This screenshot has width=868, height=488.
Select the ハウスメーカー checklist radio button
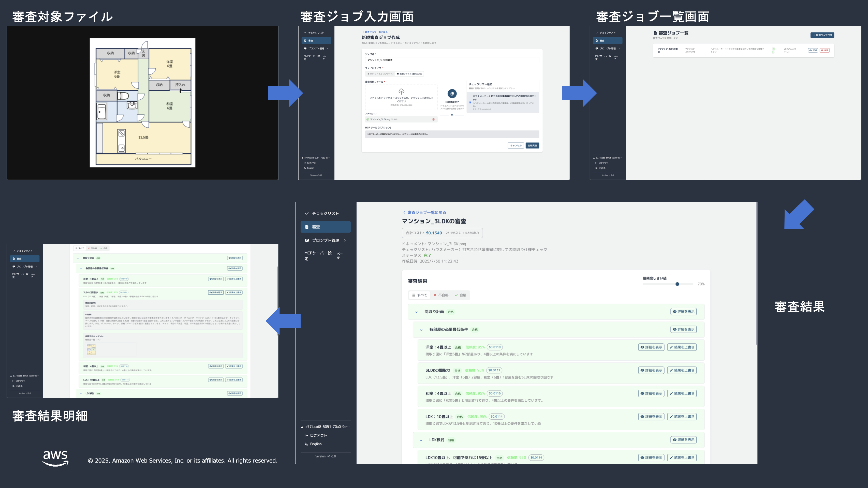pyautogui.click(x=470, y=102)
